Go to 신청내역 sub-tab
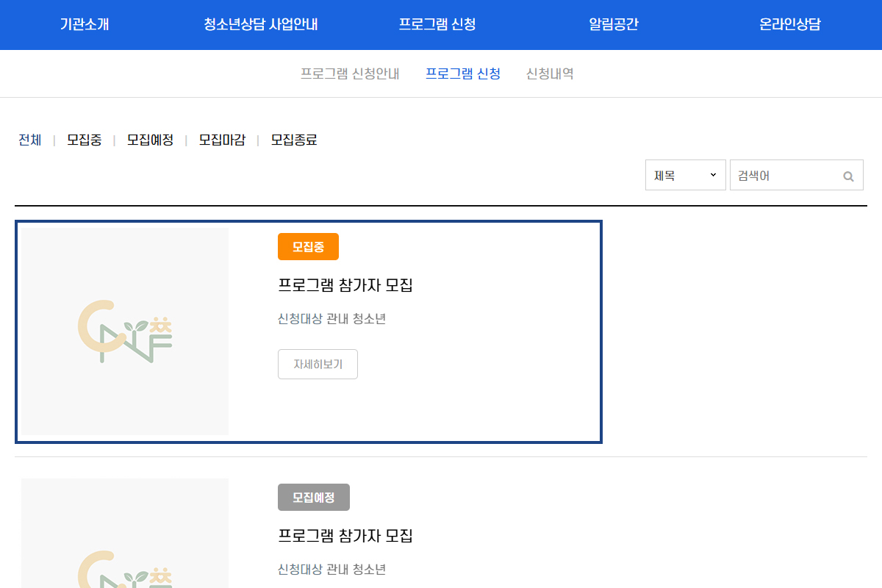 (x=550, y=73)
